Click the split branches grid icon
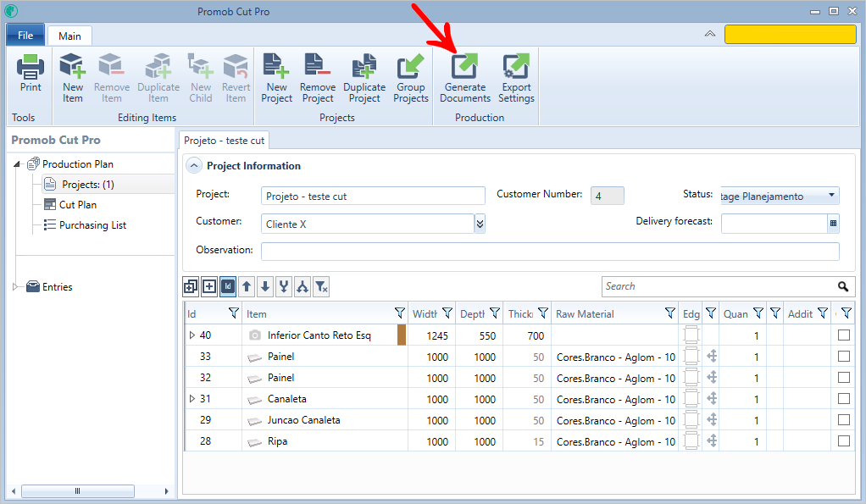866x504 pixels. click(303, 286)
